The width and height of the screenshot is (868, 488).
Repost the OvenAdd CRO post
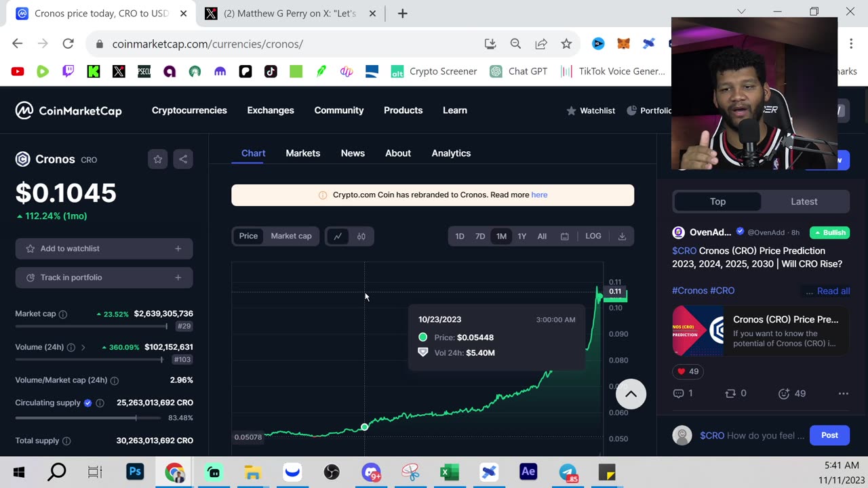click(730, 394)
